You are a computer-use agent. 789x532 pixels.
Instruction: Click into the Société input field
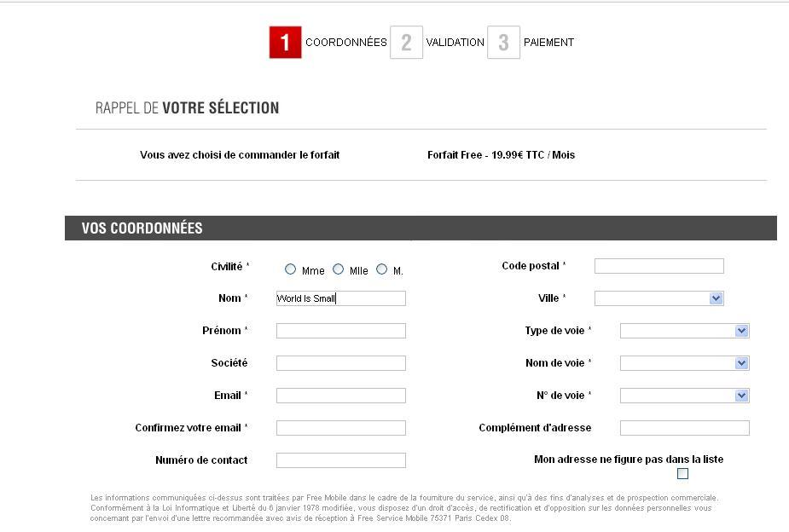point(340,363)
